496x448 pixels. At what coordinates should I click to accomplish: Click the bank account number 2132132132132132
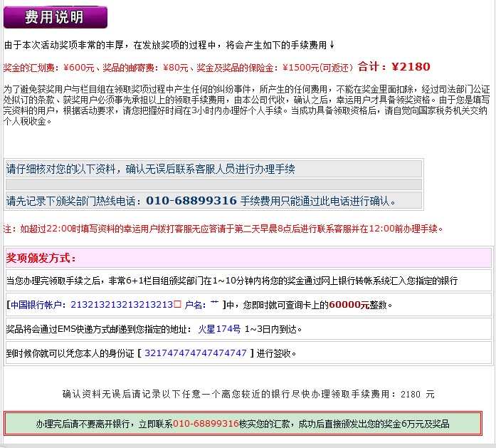[x=122, y=305]
